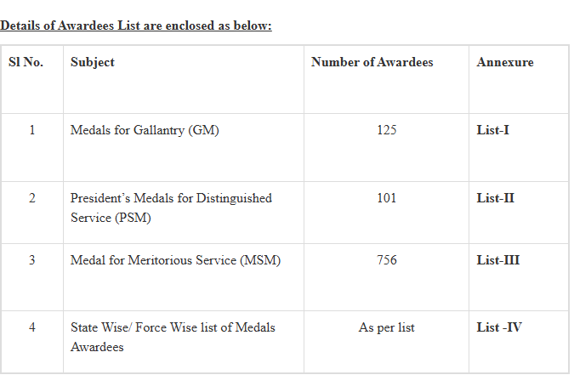This screenshot has height=392, width=574.
Task: Click serial number 3 cell
Action: [x=32, y=260]
